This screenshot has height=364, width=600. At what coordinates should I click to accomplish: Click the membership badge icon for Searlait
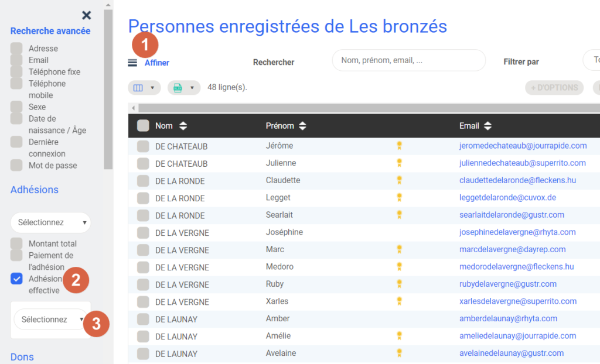399,215
